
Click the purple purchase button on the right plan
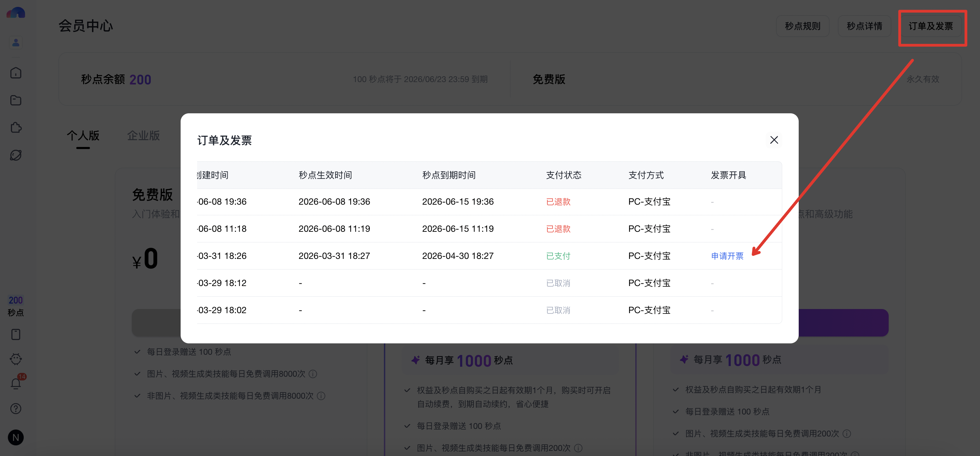pos(843,322)
